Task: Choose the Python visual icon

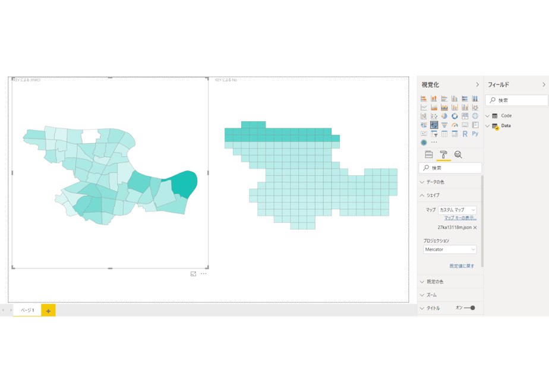Action: point(475,134)
